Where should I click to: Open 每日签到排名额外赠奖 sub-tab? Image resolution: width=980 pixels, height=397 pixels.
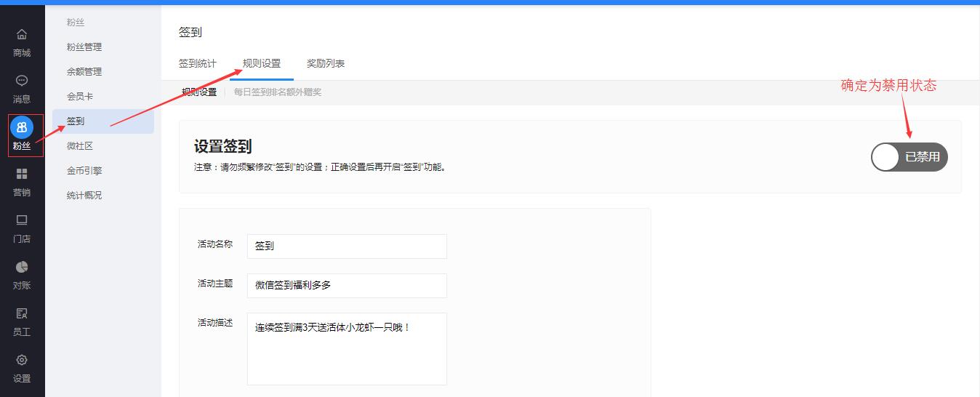coord(277,92)
